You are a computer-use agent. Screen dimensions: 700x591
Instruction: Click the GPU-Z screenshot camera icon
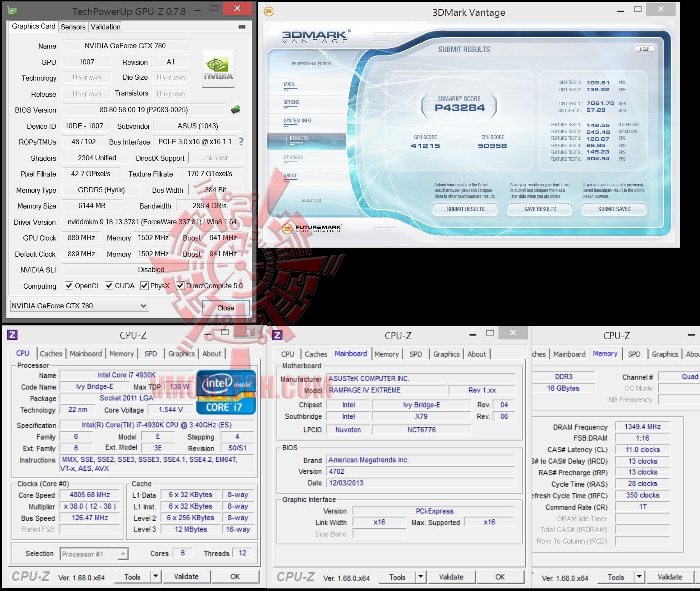tap(242, 26)
